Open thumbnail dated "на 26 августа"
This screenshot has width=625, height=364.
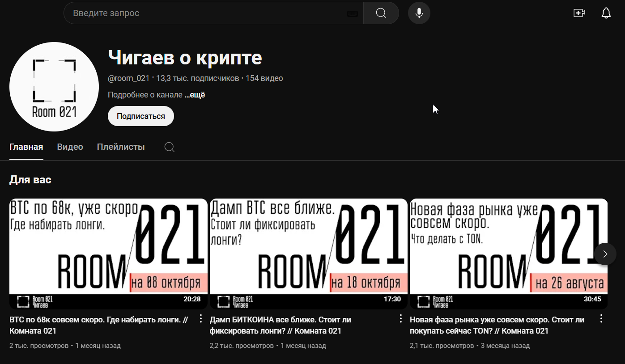coord(509,254)
